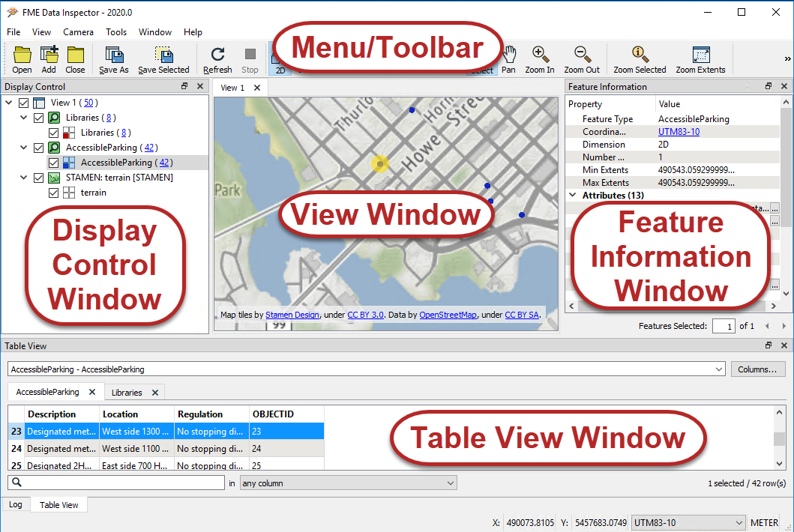794x532 pixels.
Task: Click the table search input field
Action: pos(116,483)
